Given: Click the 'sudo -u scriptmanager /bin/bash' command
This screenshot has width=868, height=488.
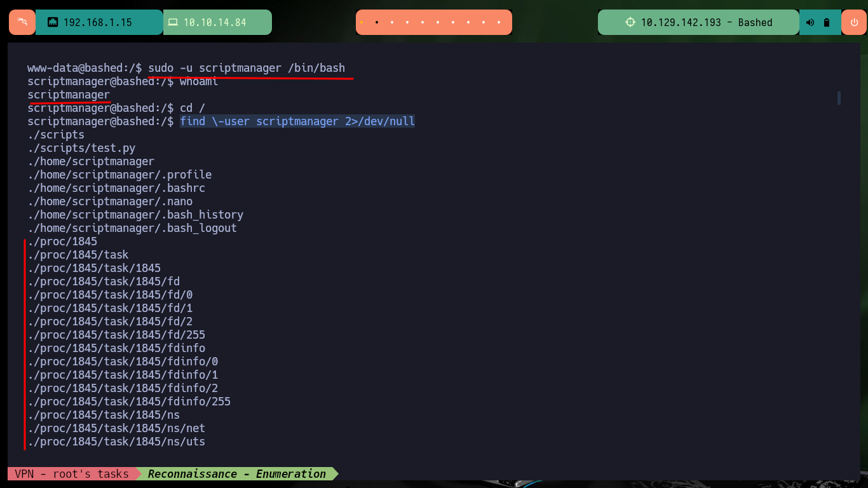Looking at the screenshot, I should pyautogui.click(x=247, y=68).
